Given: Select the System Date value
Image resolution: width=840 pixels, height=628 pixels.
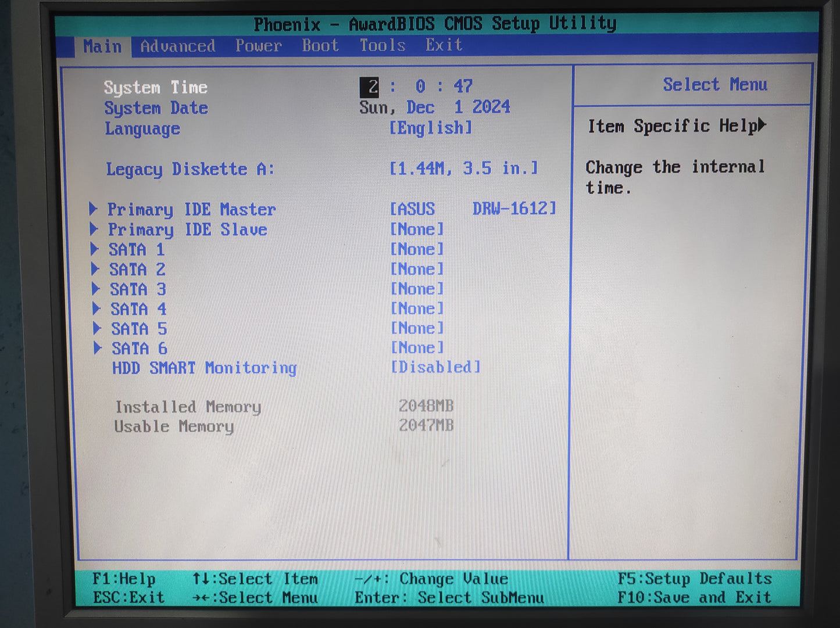Looking at the screenshot, I should [434, 107].
